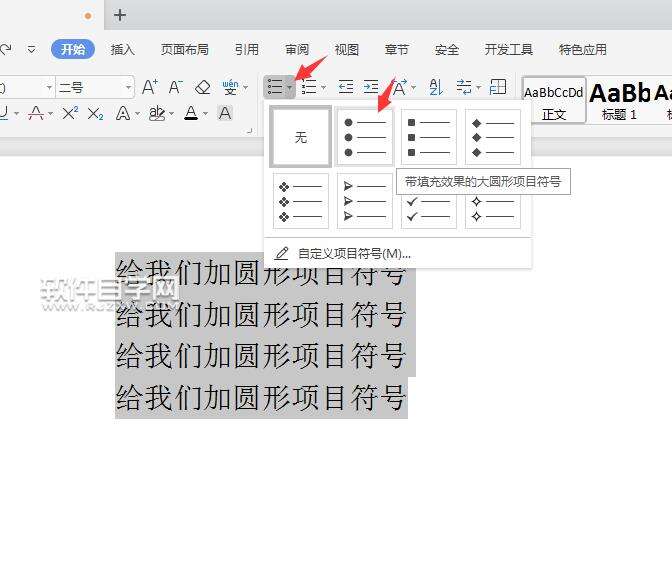Choose 无 (none) bullet option
Image resolution: width=672 pixels, height=562 pixels.
pos(300,137)
